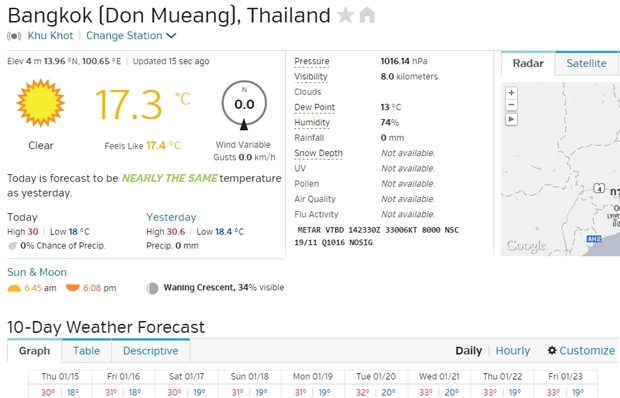Viewport: 620px width, 398px height.
Task: Zoom out on the radar map
Action: (511, 105)
